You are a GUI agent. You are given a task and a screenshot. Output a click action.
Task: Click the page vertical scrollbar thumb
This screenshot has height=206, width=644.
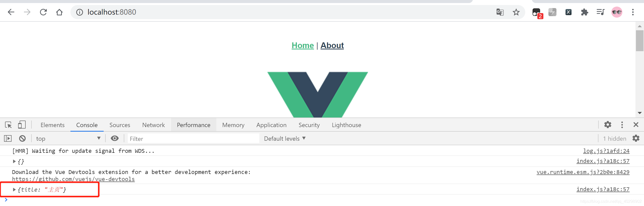tap(640, 41)
